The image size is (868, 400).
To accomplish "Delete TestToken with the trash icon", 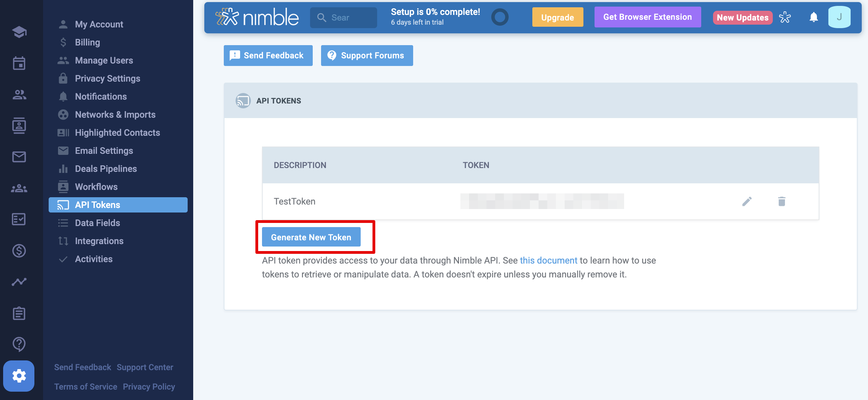I will (x=781, y=201).
